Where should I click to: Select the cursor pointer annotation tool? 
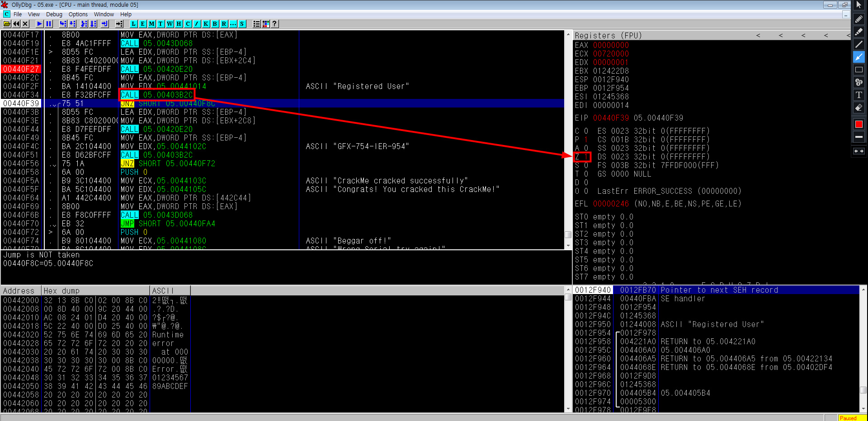[859, 5]
